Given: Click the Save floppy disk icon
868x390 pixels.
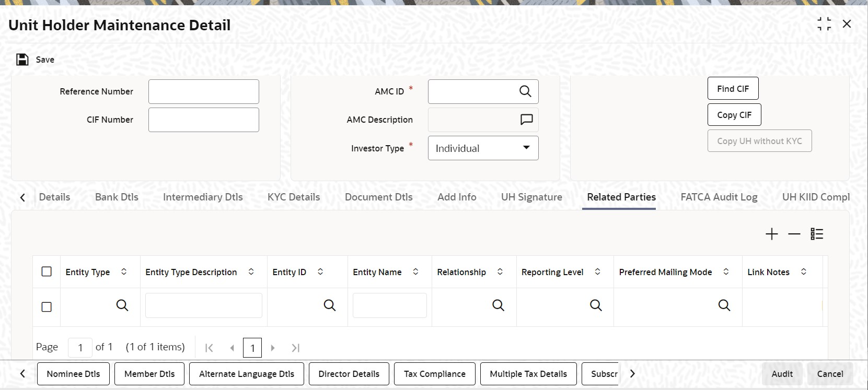Looking at the screenshot, I should coord(22,60).
